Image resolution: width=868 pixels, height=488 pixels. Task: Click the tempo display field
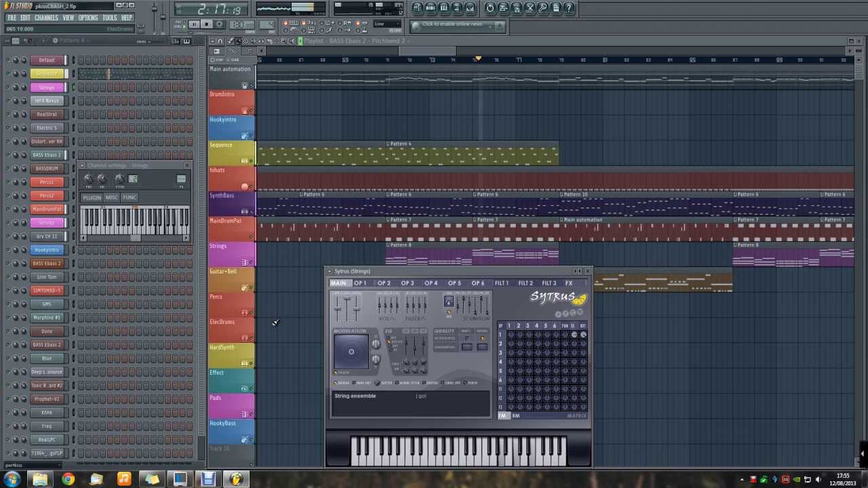click(x=243, y=25)
